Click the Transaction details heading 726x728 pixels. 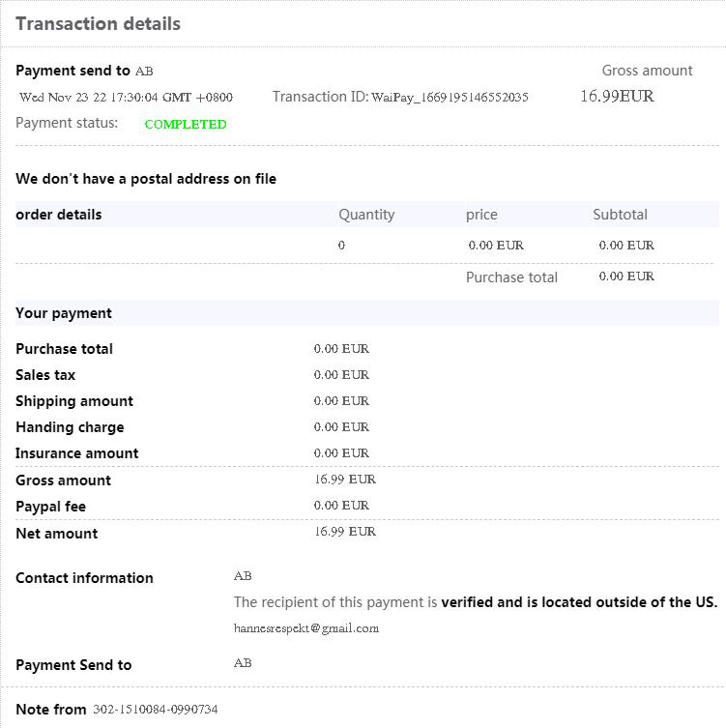click(98, 24)
